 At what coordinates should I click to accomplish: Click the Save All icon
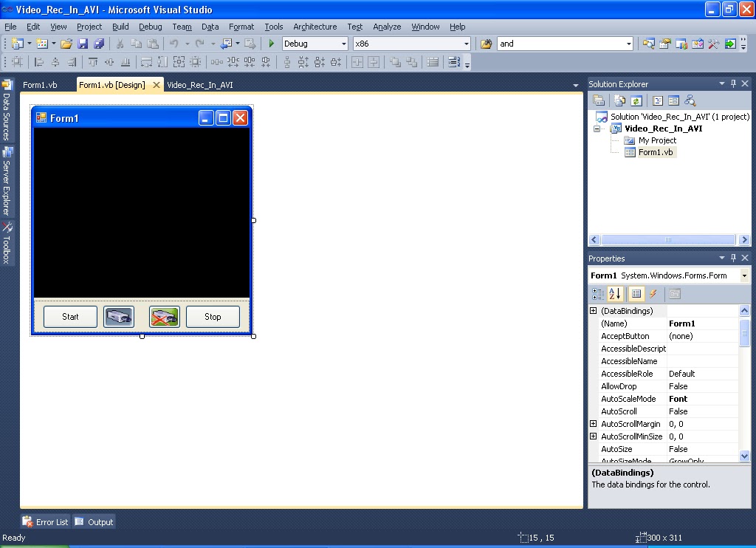click(x=99, y=44)
